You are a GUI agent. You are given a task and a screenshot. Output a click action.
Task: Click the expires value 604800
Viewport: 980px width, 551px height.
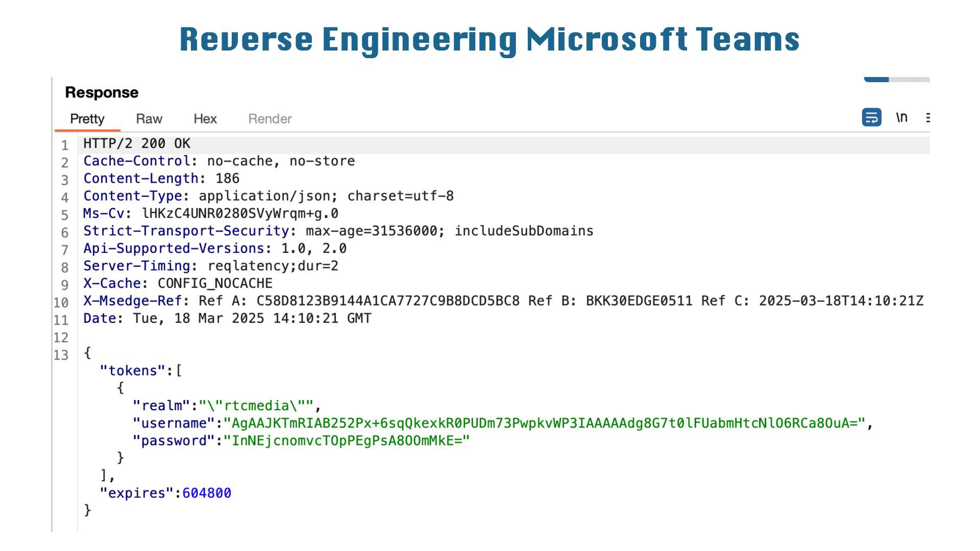tap(207, 493)
